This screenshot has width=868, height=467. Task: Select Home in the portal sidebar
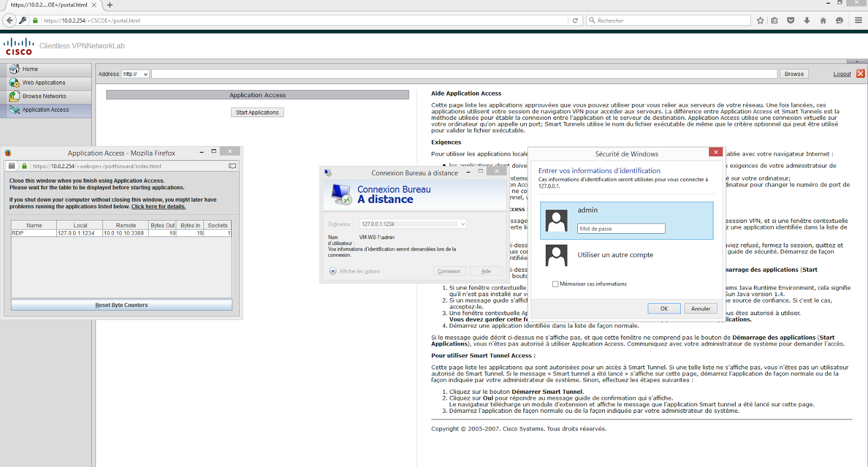[x=46, y=69]
